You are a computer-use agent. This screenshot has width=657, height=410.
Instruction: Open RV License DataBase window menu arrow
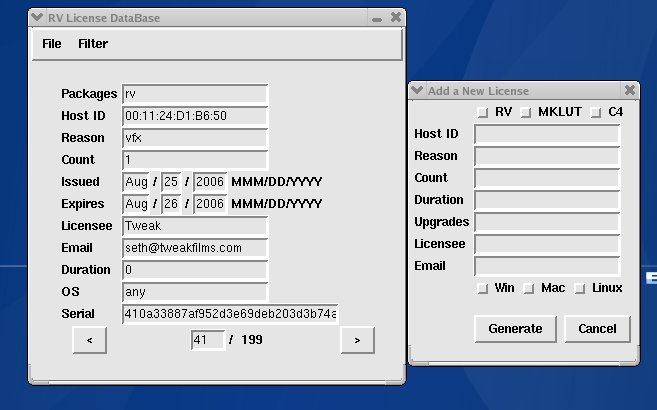pos(38,17)
